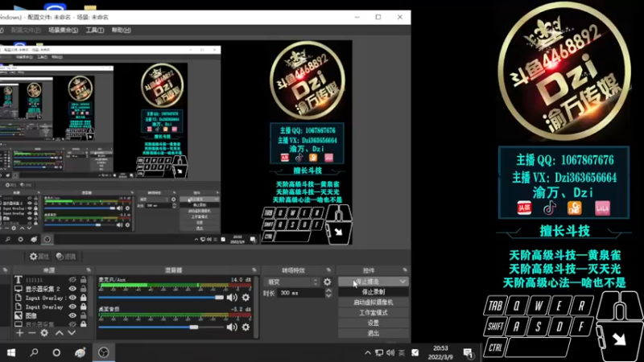The height and width of the screenshot is (362, 644).
Task: Lock the 图像 image source
Action: [x=84, y=315]
